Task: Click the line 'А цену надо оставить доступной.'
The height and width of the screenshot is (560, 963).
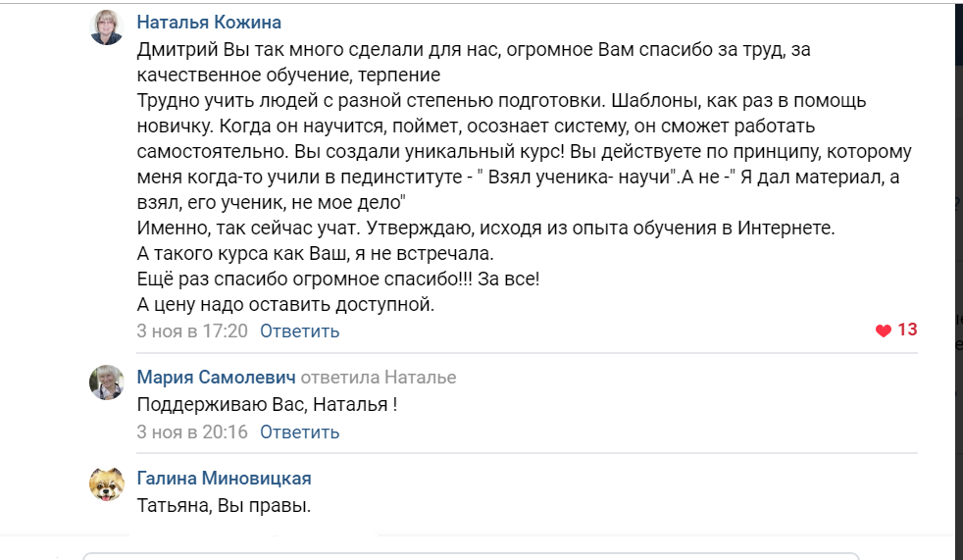Action: point(285,304)
